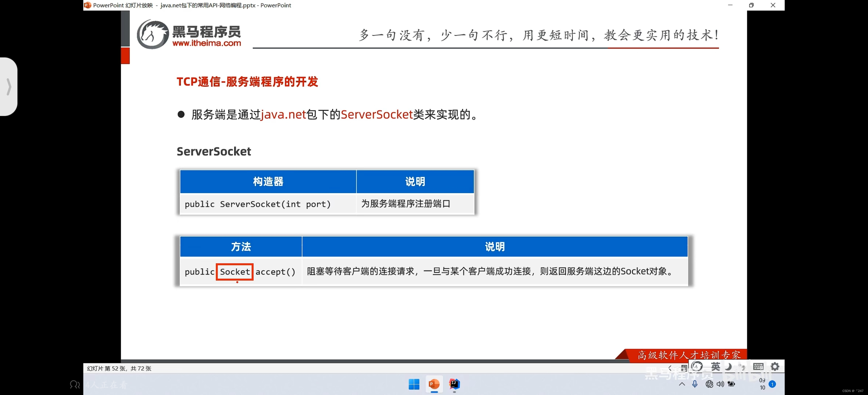The height and width of the screenshot is (395, 868).
Task: Click the slogan text at slide top
Action: click(539, 35)
